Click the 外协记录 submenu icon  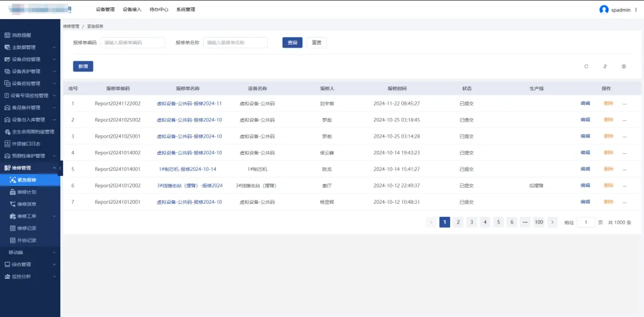[x=13, y=240]
